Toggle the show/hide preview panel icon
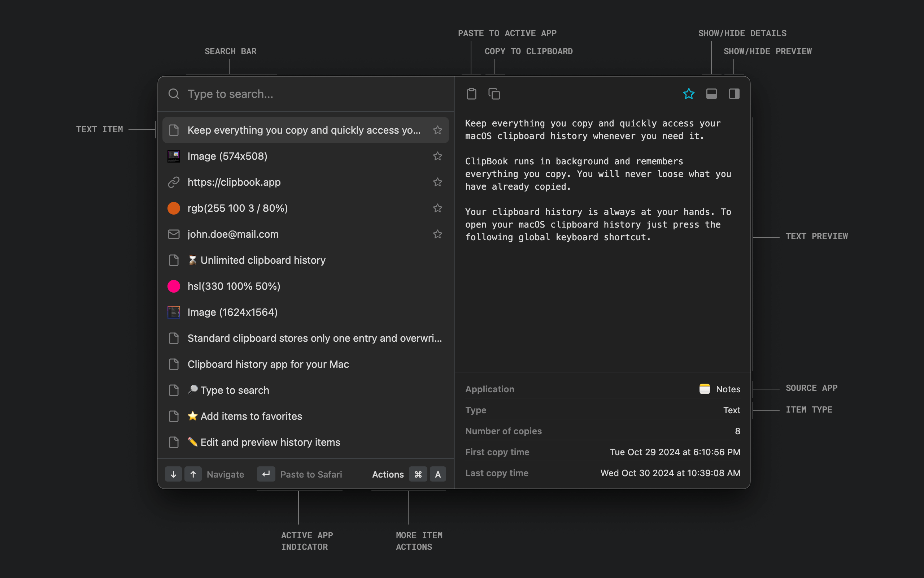The image size is (924, 578). [x=734, y=94]
